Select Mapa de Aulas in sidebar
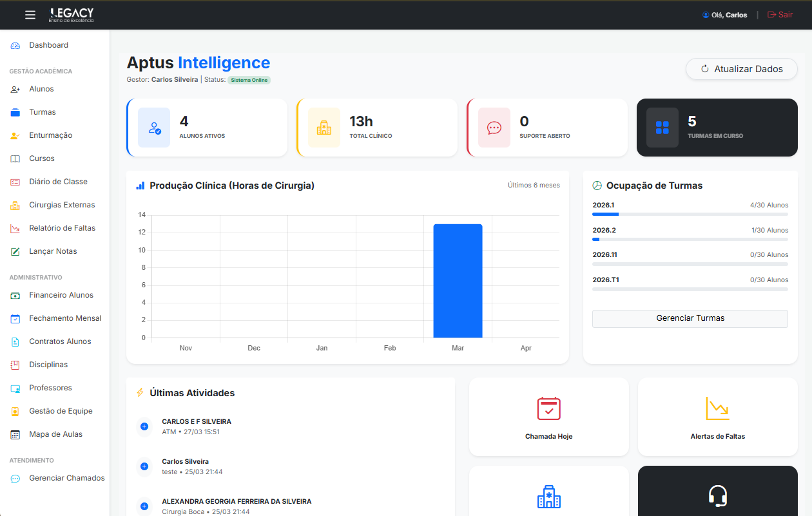Image resolution: width=812 pixels, height=516 pixels. pos(55,434)
